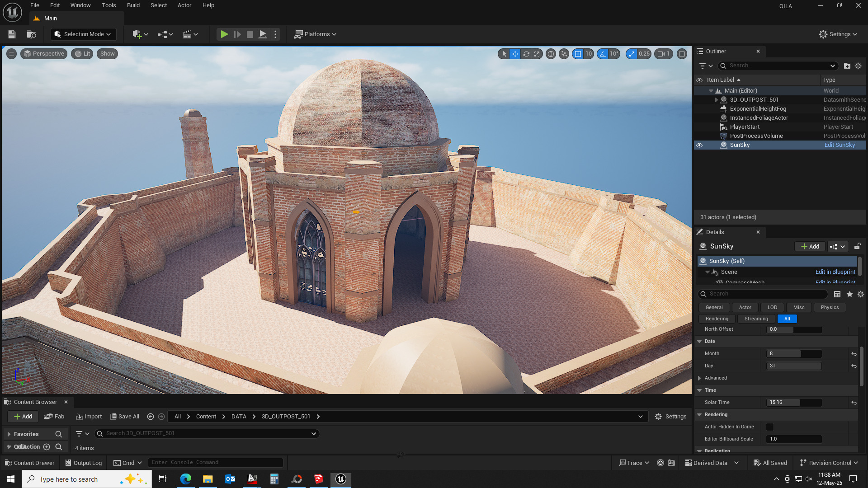Viewport: 868px width, 488px height.
Task: Open the Blueprints toolbar dropdown
Action: [x=165, y=34]
